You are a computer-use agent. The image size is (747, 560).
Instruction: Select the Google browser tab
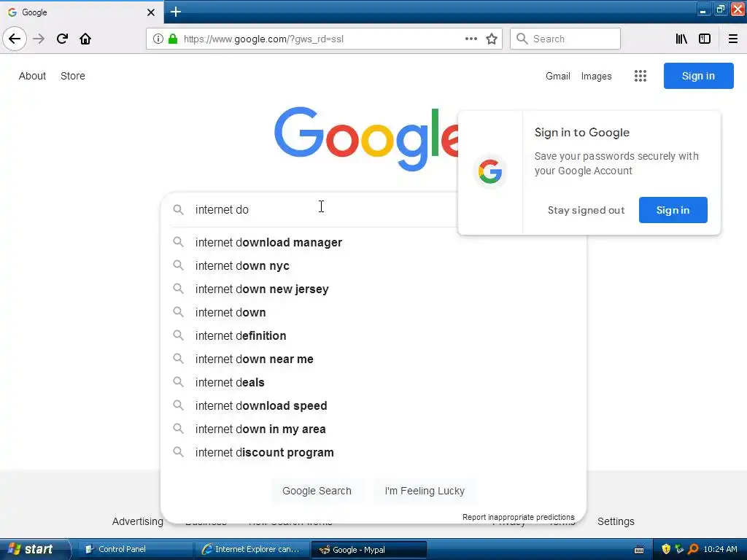(x=81, y=12)
